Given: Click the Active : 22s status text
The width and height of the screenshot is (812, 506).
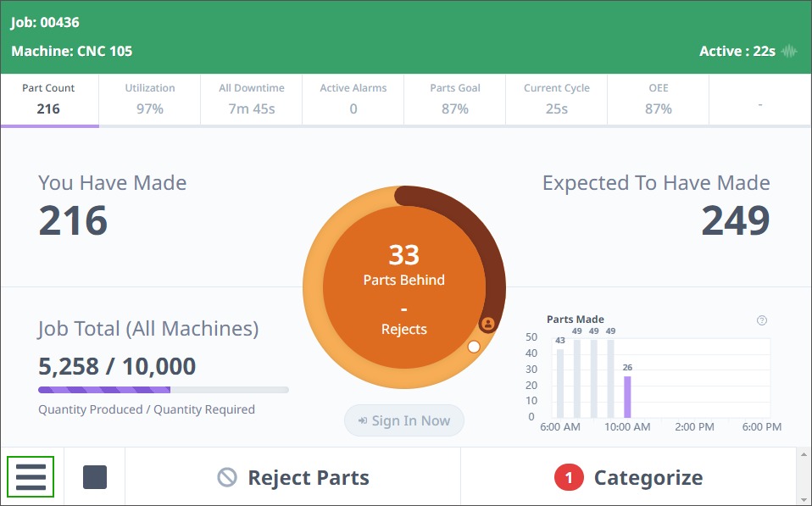Looking at the screenshot, I should (x=737, y=51).
